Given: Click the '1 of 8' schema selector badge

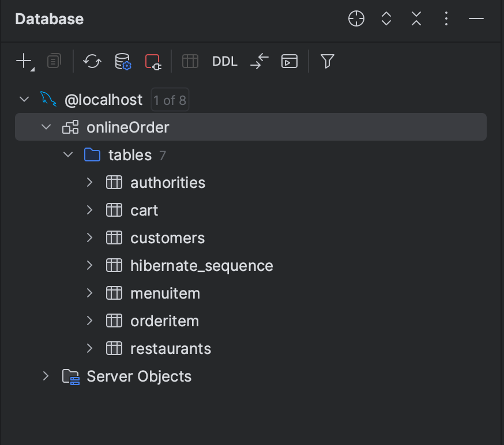Looking at the screenshot, I should (170, 100).
